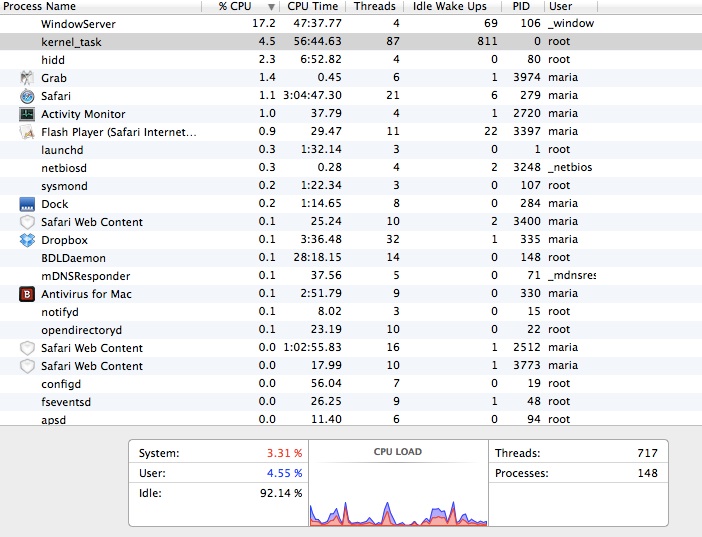The image size is (702, 537).
Task: Click the Safari process name text
Action: 56,96
